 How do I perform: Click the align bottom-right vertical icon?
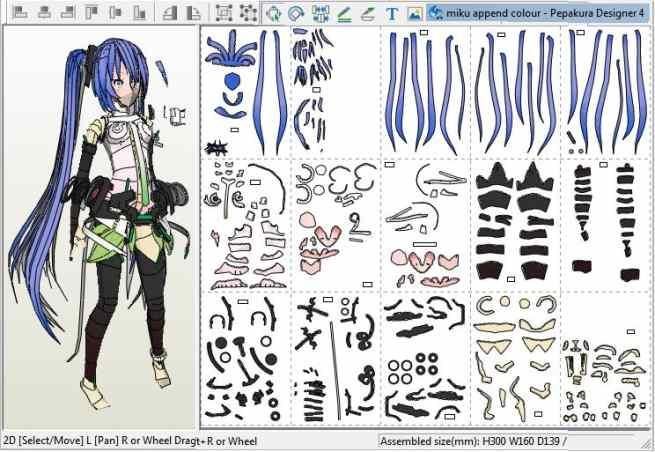click(x=139, y=13)
